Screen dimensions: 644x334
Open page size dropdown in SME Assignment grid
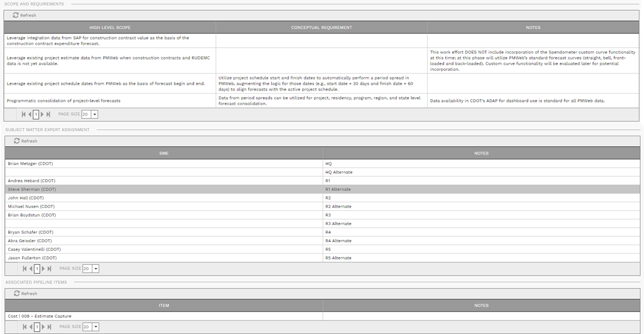click(96, 268)
